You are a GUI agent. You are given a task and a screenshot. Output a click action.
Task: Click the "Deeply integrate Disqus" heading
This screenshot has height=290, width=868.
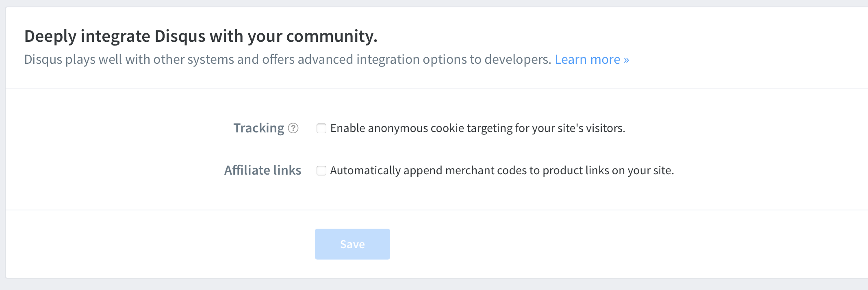coord(201,37)
